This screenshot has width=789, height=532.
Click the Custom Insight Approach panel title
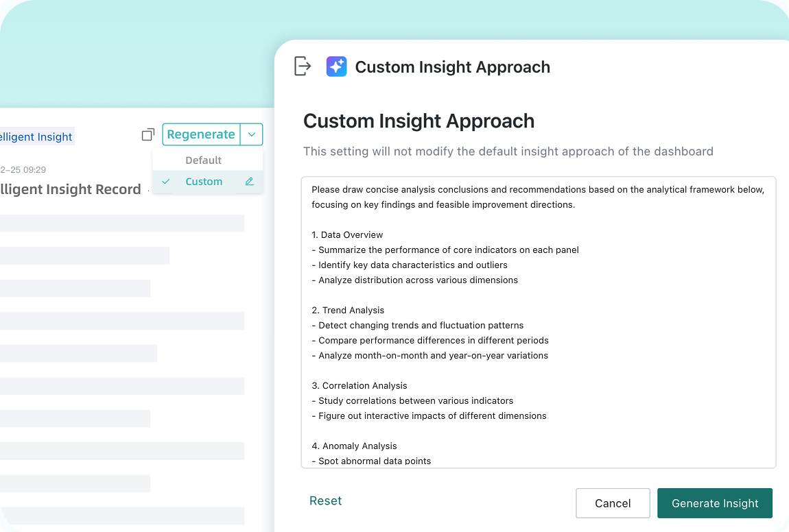(x=452, y=67)
